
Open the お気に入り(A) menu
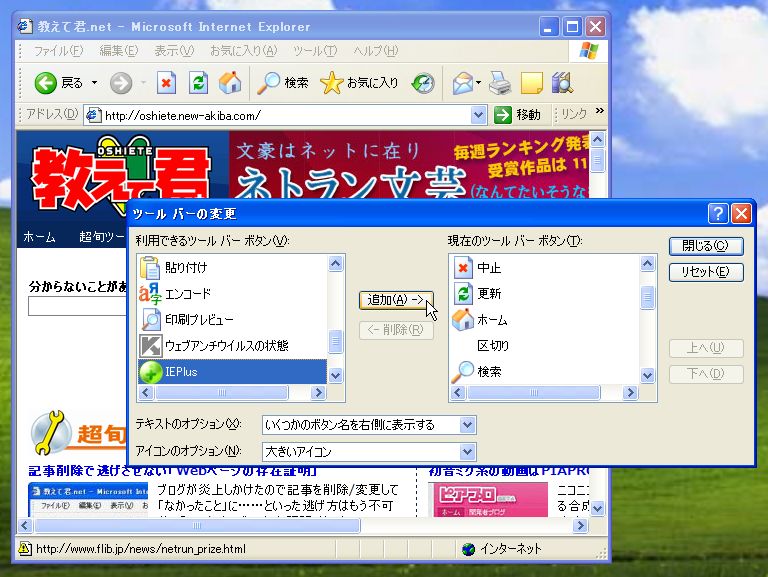pos(243,51)
